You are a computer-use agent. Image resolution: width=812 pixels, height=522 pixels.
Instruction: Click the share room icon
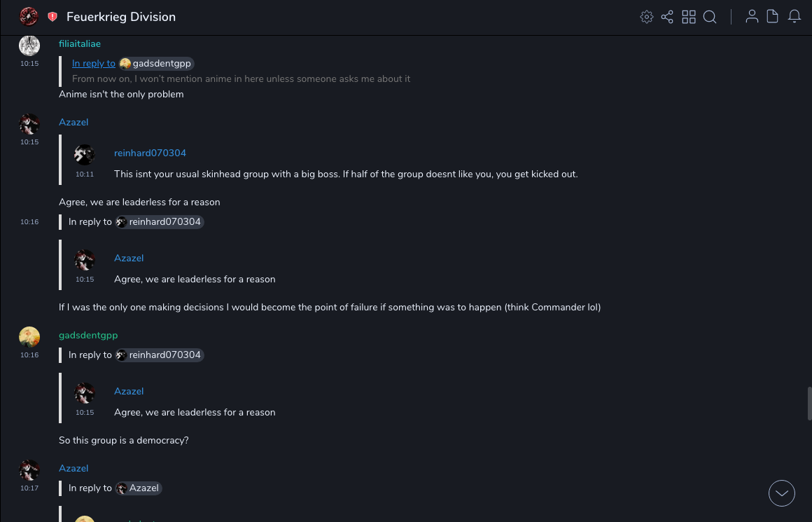pyautogui.click(x=667, y=17)
